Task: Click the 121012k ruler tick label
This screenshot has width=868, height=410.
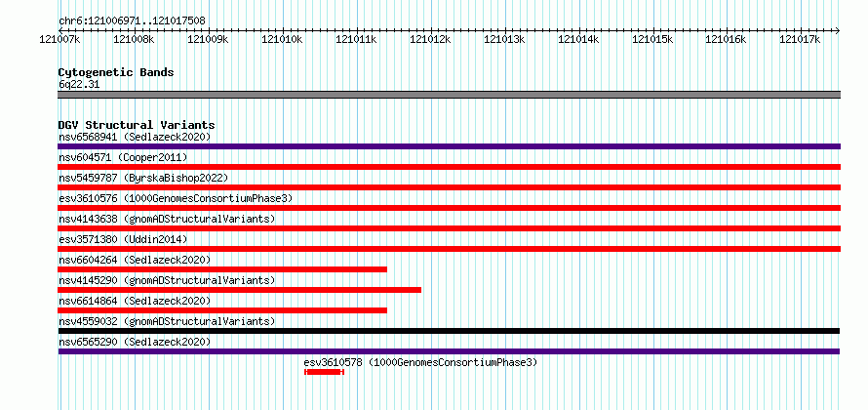Action: click(430, 39)
